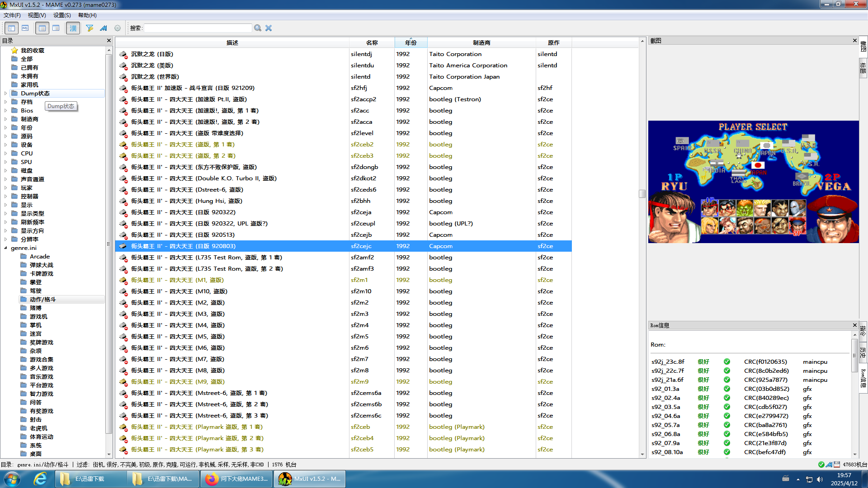Open the 文件(F) menu
868x488 pixels.
tap(12, 15)
